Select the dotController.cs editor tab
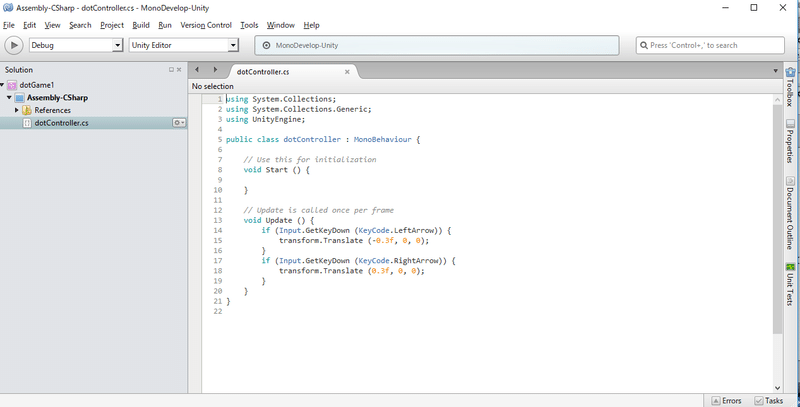This screenshot has width=800, height=407. click(263, 72)
